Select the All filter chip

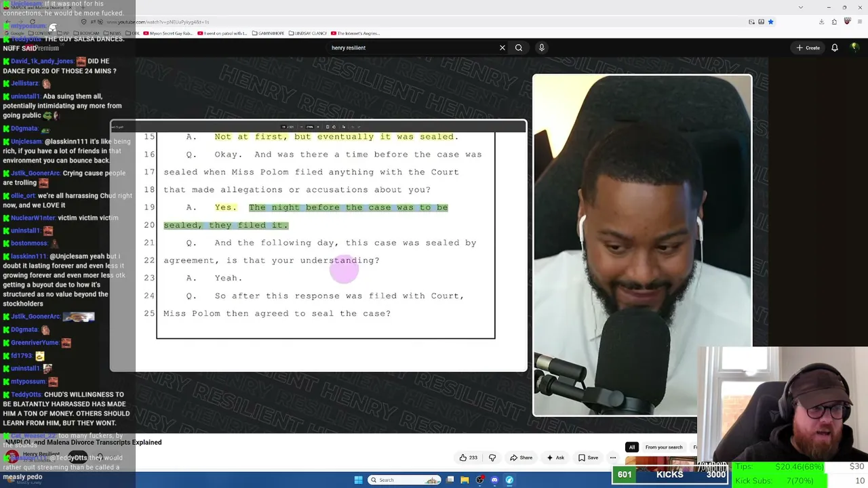point(631,447)
